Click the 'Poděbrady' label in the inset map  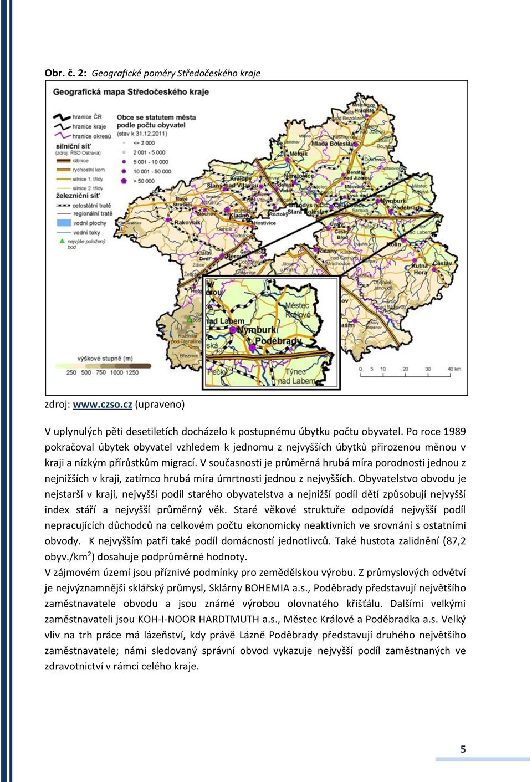(x=278, y=341)
